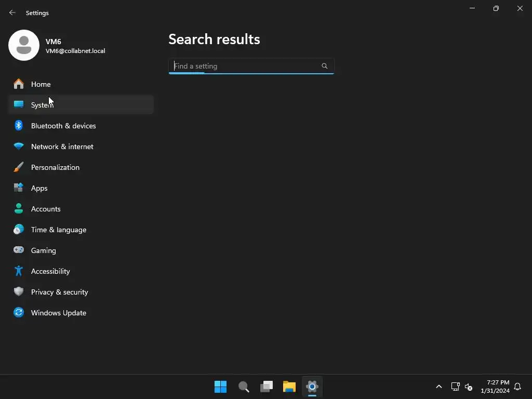
Task: Click the Gaming controller icon
Action: click(x=19, y=250)
